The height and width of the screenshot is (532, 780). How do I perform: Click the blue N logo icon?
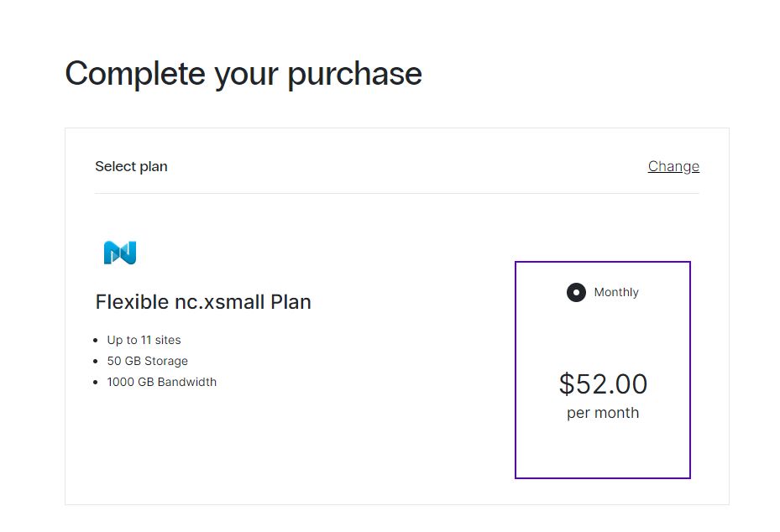[120, 253]
